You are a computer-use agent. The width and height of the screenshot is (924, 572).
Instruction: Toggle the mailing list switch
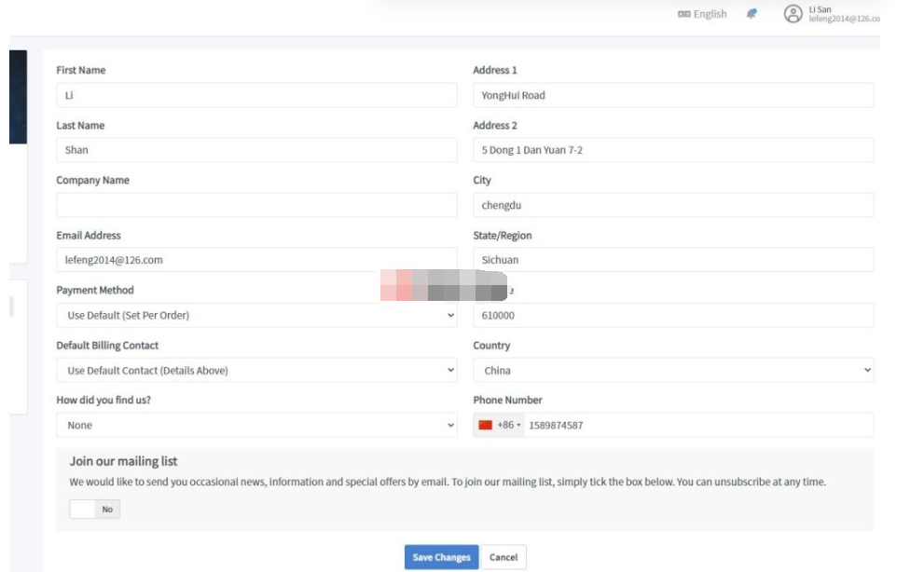tap(94, 510)
